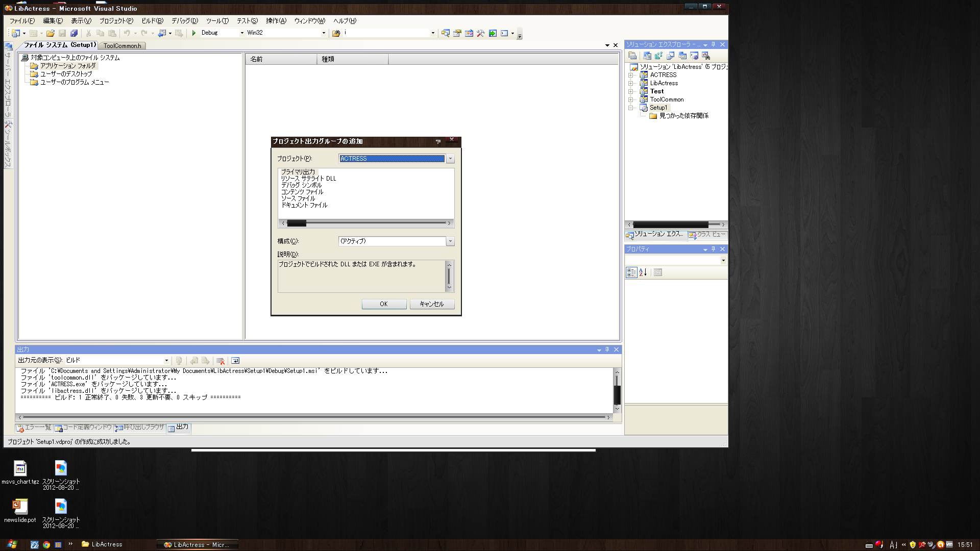
Task: Open the ビルド(B) menu
Action: (152, 21)
